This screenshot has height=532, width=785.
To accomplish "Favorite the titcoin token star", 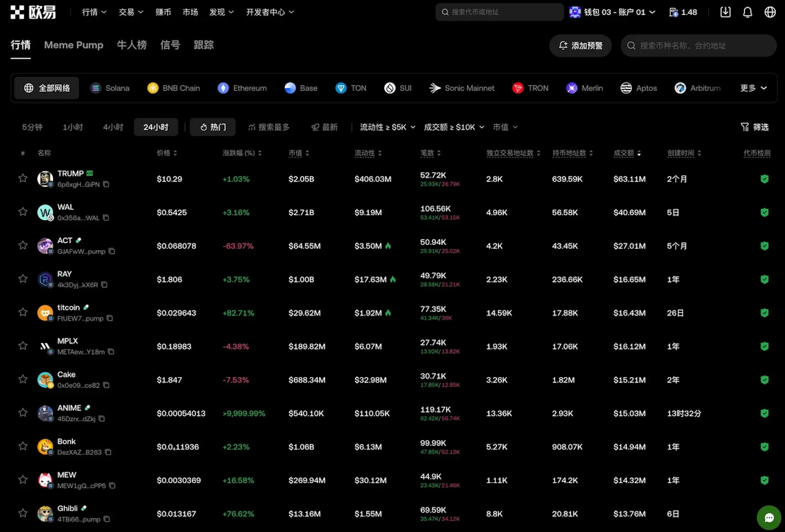I will (23, 312).
